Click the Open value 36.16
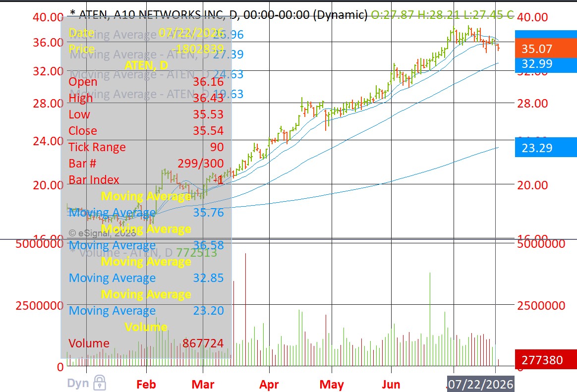Viewport: 577px width, 392px height. (208, 82)
